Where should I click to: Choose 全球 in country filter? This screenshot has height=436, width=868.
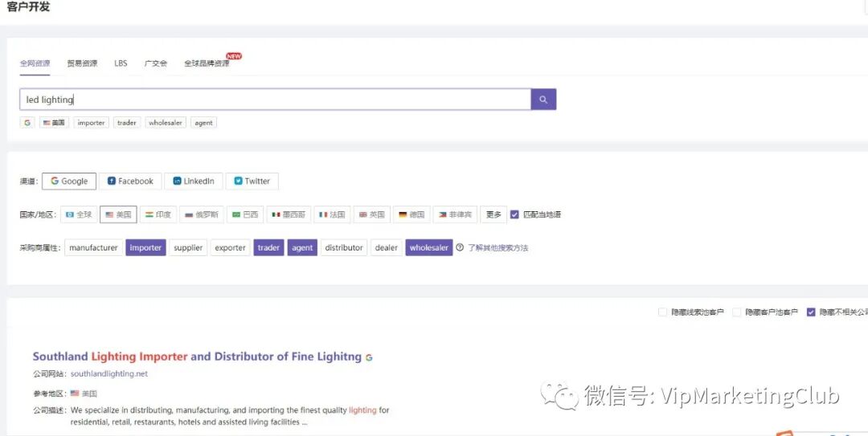[x=79, y=214]
